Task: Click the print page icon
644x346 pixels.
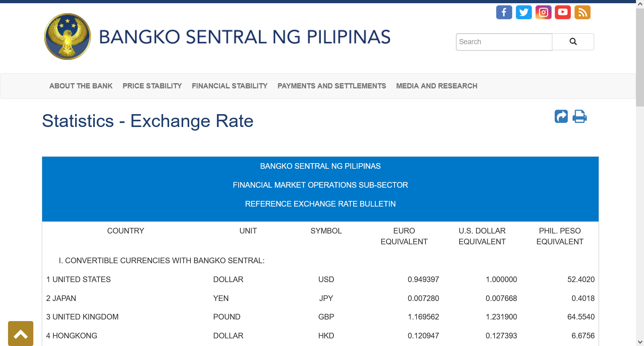Action: 579,117
